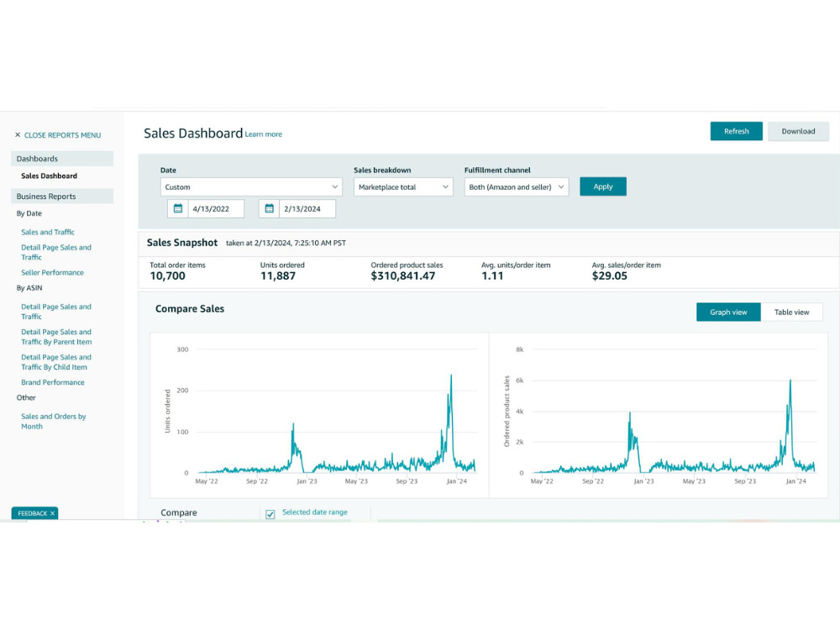Image resolution: width=840 pixels, height=630 pixels.
Task: Toggle the Selected date range checkbox
Action: pos(270,514)
